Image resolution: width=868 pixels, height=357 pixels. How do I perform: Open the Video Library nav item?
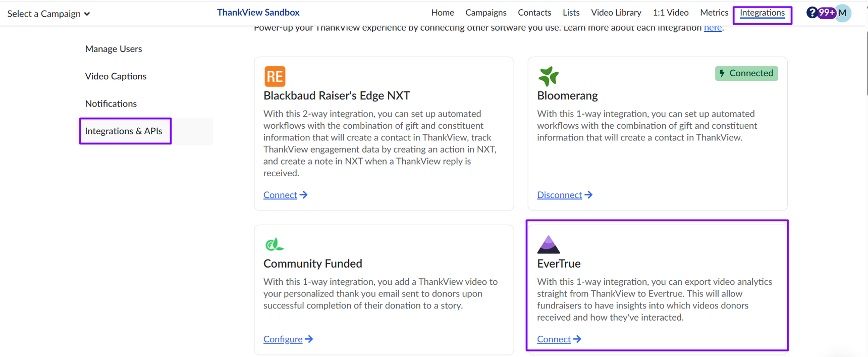(616, 13)
